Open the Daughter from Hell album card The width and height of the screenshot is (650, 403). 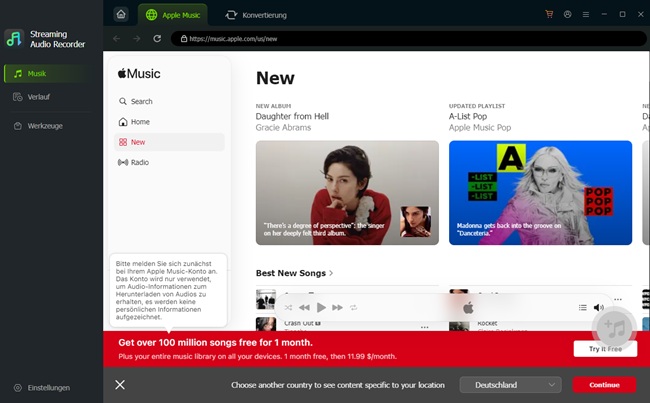click(x=347, y=193)
